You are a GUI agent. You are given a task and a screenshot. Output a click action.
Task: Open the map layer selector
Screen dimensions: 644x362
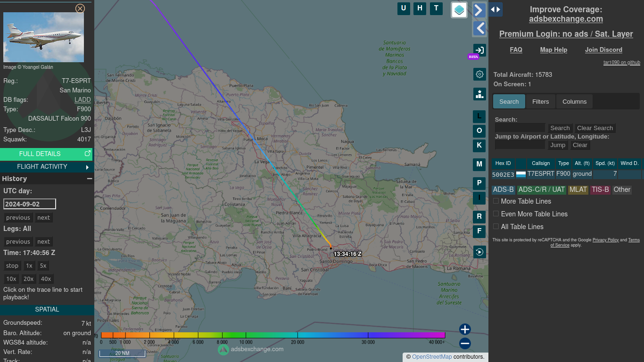point(459,10)
